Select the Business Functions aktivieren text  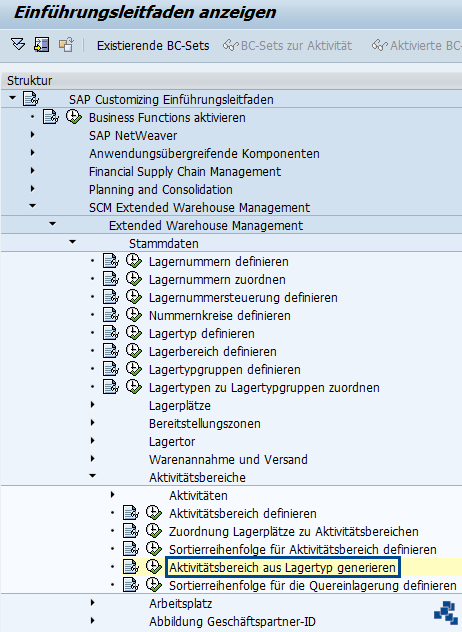click(x=167, y=118)
